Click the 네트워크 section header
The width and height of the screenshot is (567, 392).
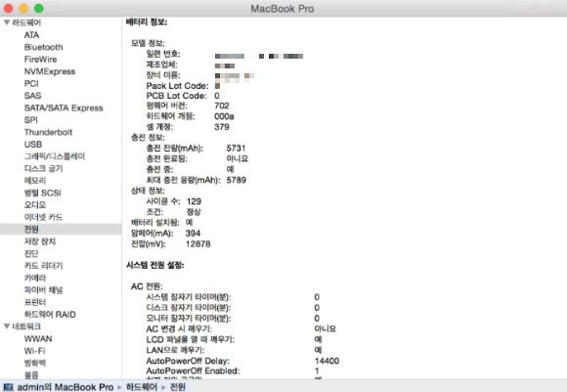click(x=26, y=327)
